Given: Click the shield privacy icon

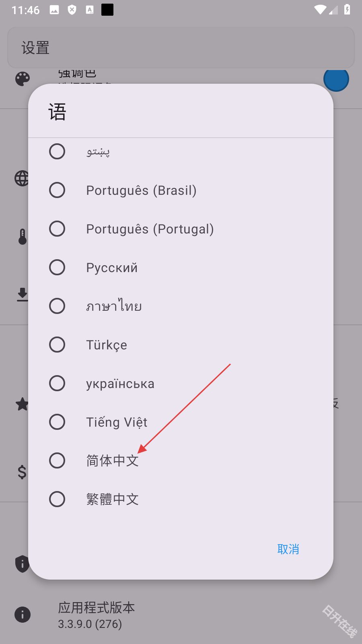Looking at the screenshot, I should point(22,563).
